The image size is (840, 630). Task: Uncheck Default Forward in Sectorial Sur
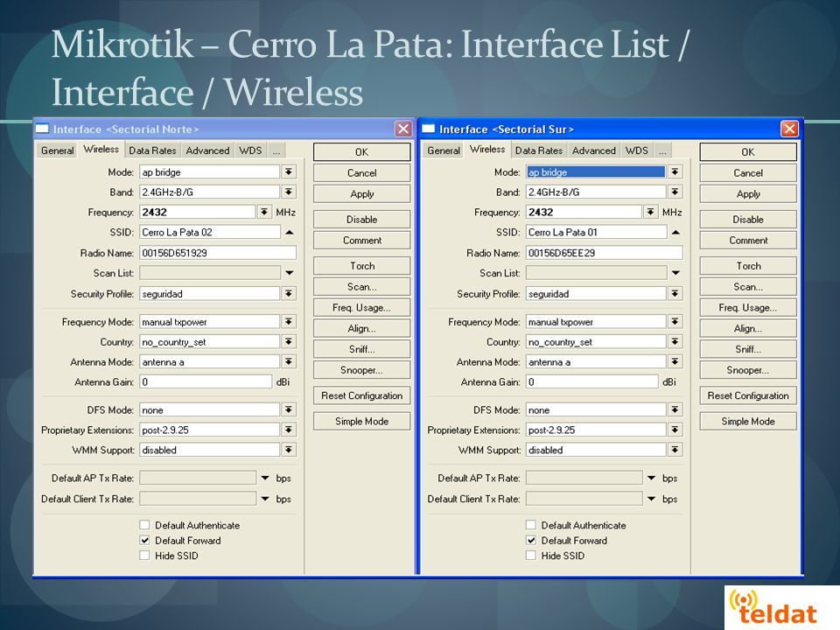click(531, 540)
